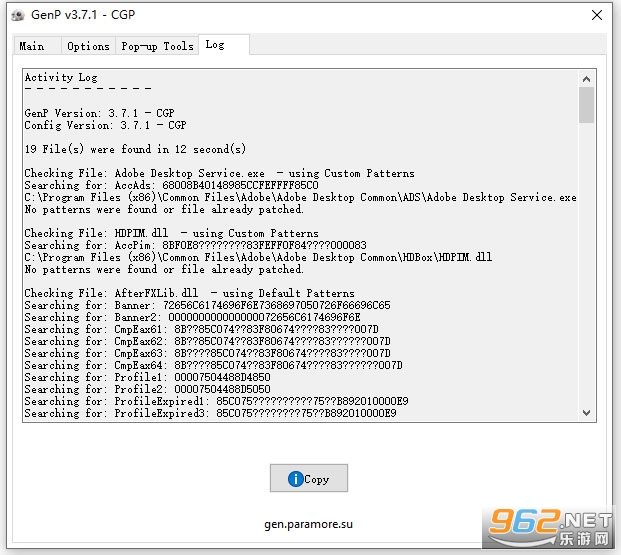621x555 pixels.
Task: Click the 'GenP Version: 3.7.1 - CGP' line
Action: pos(99,113)
